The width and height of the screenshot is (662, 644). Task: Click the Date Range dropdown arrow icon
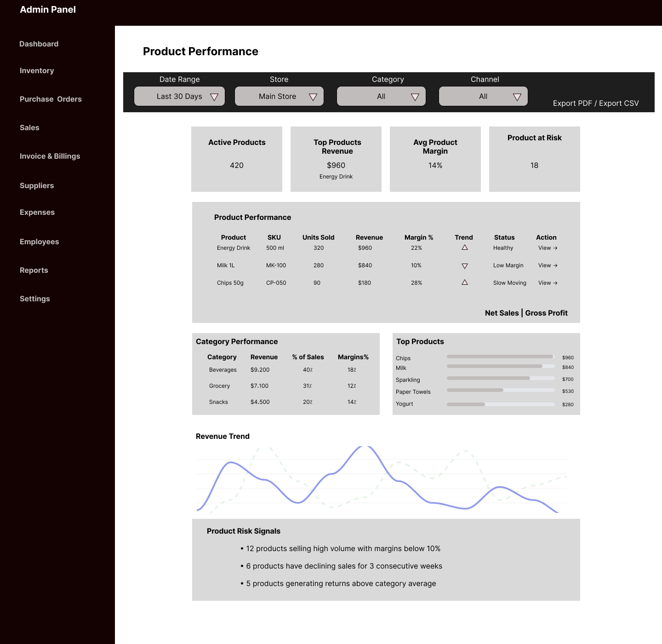214,97
